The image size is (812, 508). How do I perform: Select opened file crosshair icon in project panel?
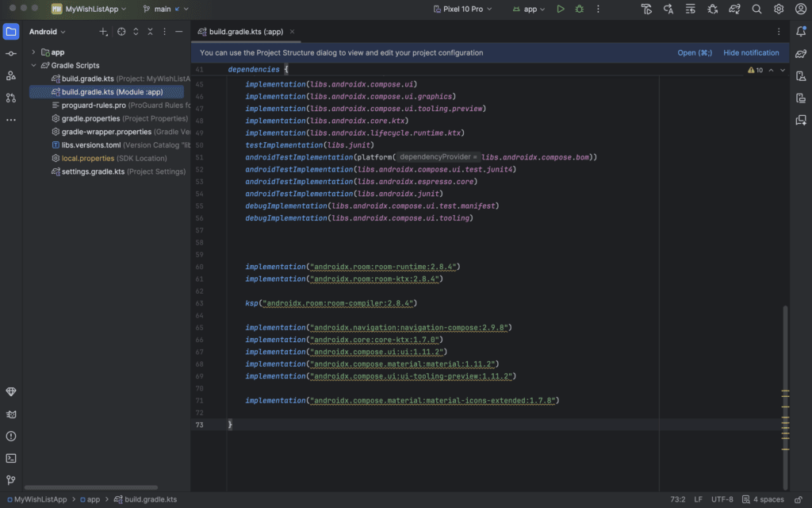121,32
